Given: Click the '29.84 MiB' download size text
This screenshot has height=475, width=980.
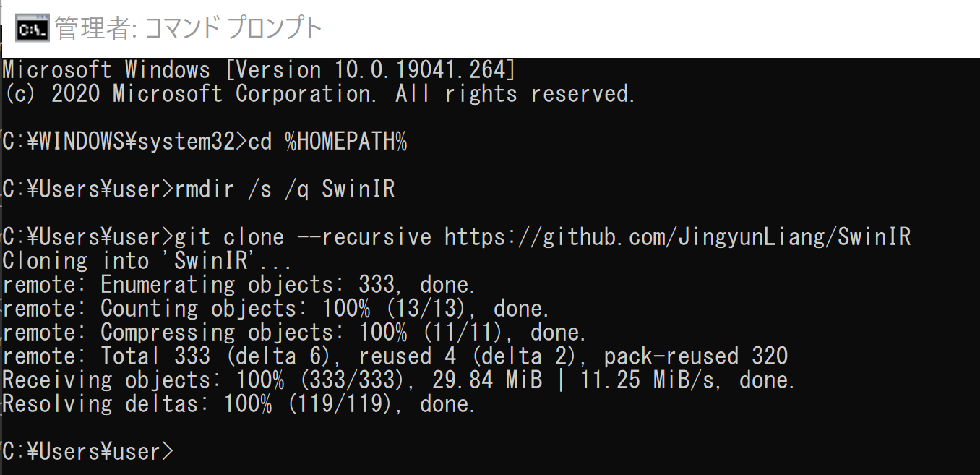Looking at the screenshot, I should tap(487, 380).
